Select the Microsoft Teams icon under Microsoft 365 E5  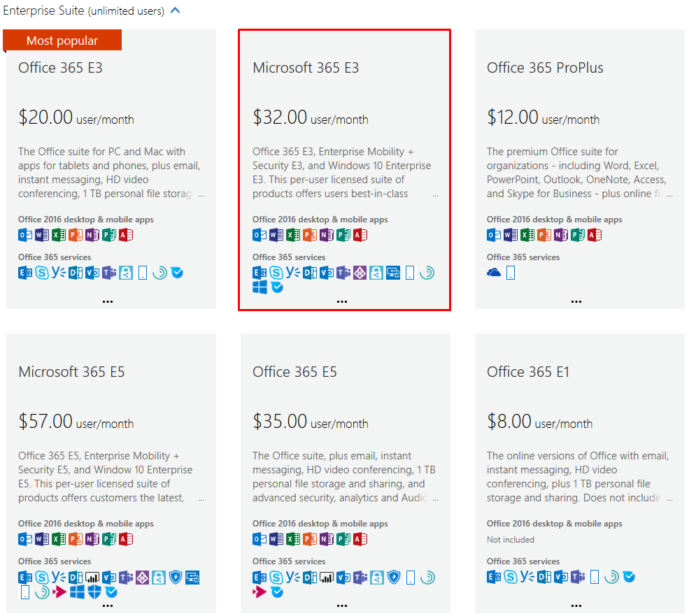[126, 576]
